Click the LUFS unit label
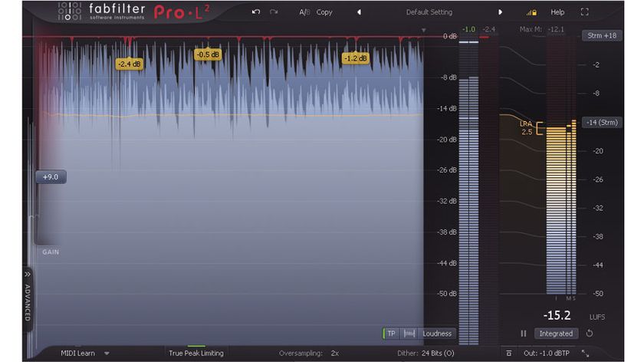Viewport: 644px width, 362px height. pyautogui.click(x=597, y=317)
